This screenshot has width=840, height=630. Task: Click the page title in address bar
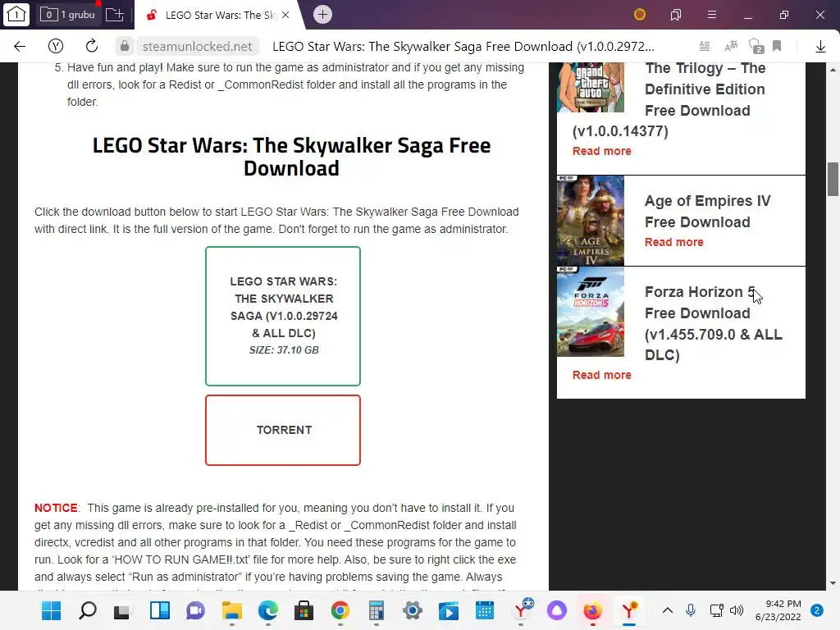coord(463,47)
